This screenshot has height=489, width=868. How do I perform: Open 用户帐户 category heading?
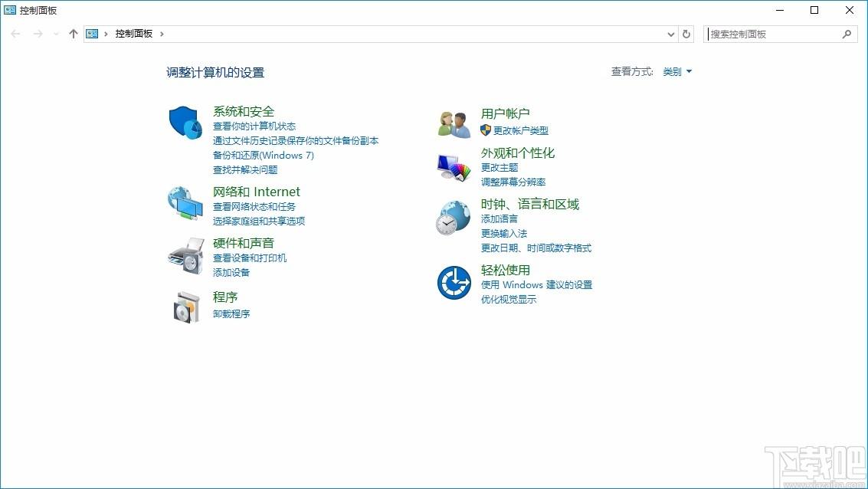(x=506, y=113)
